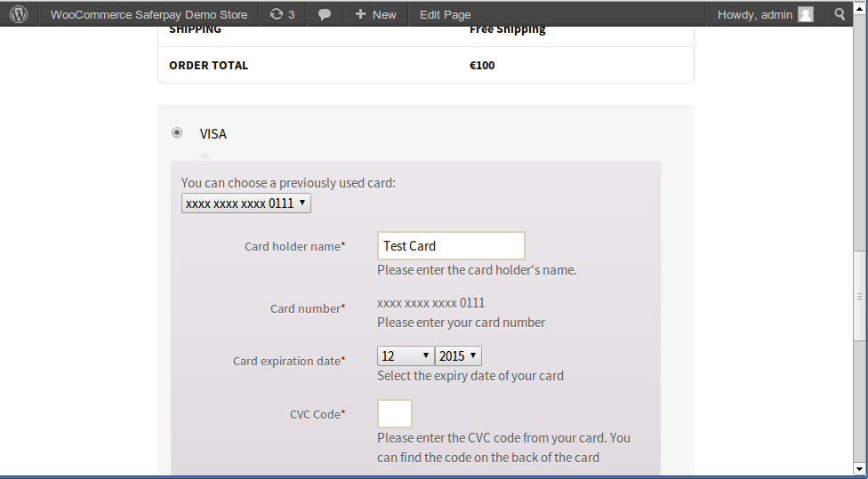Click the plus icon beside New
The height and width of the screenshot is (479, 868).
(360, 14)
